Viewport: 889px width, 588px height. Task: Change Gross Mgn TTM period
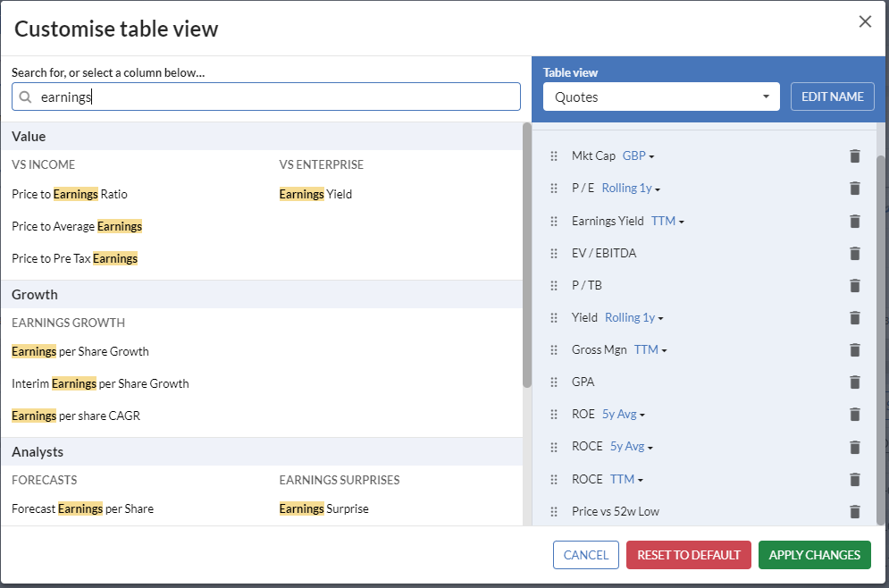[650, 350]
